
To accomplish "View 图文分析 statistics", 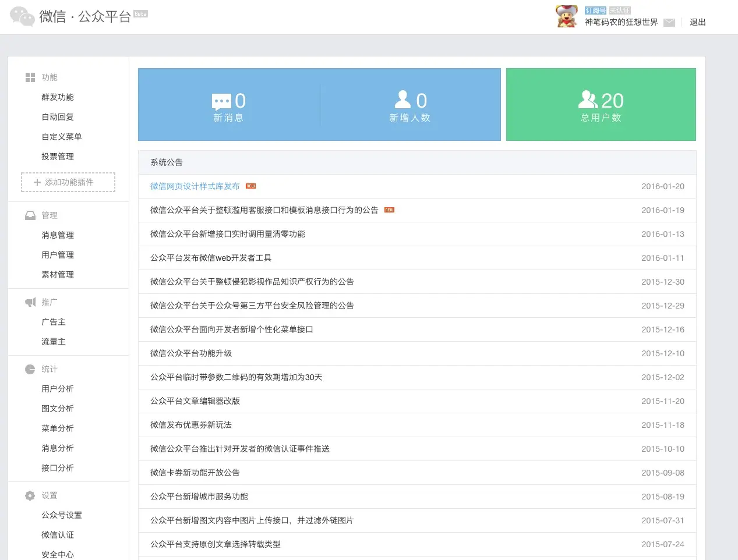I will (58, 409).
